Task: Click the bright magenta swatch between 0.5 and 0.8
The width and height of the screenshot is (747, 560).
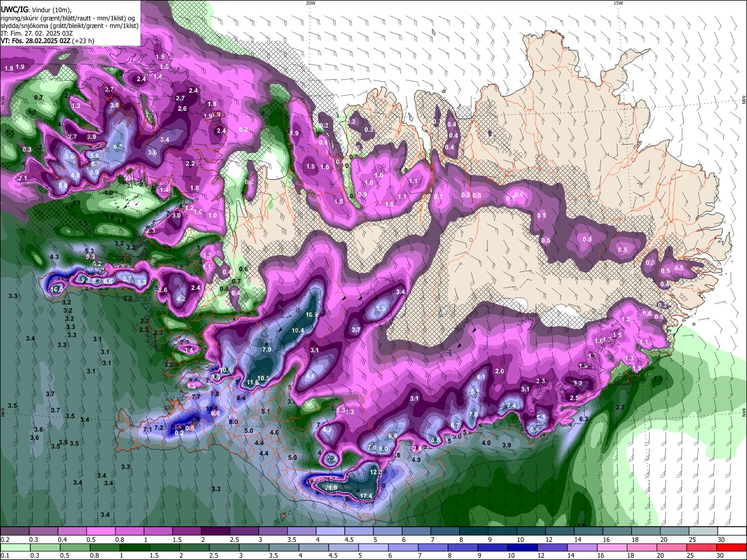Action: (100, 531)
